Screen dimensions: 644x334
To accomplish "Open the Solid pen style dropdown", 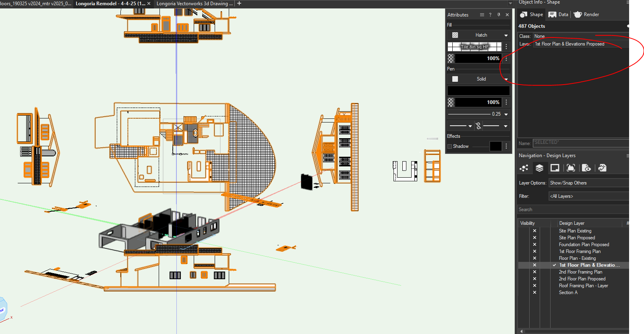I will [506, 79].
